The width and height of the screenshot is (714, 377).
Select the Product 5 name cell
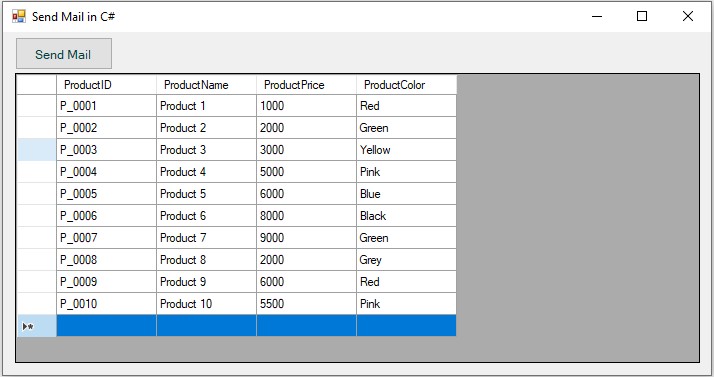click(207, 194)
